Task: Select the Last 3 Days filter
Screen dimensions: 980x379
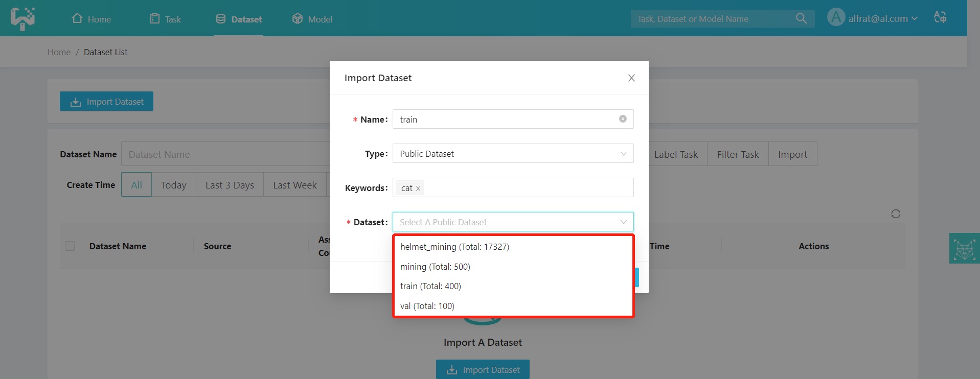Action: coord(230,185)
